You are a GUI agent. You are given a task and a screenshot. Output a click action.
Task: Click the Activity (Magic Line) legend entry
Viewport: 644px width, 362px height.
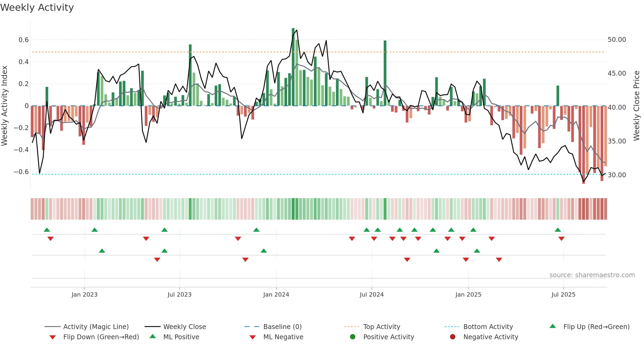pyautogui.click(x=87, y=327)
